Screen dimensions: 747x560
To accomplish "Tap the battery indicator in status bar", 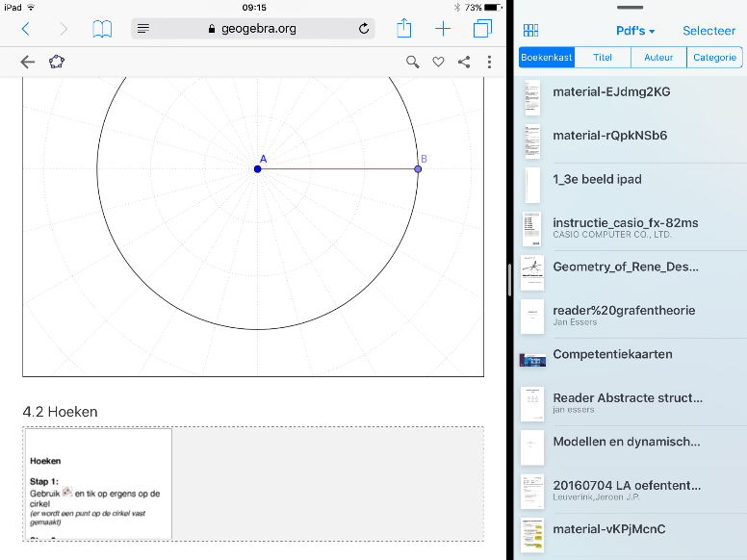I will pyautogui.click(x=493, y=7).
